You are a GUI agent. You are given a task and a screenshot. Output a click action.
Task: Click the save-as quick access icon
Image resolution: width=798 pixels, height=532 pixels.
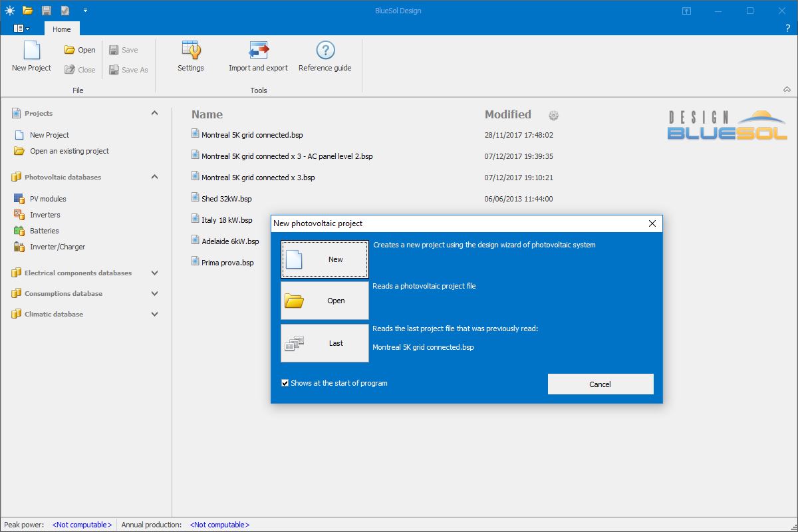(x=65, y=10)
